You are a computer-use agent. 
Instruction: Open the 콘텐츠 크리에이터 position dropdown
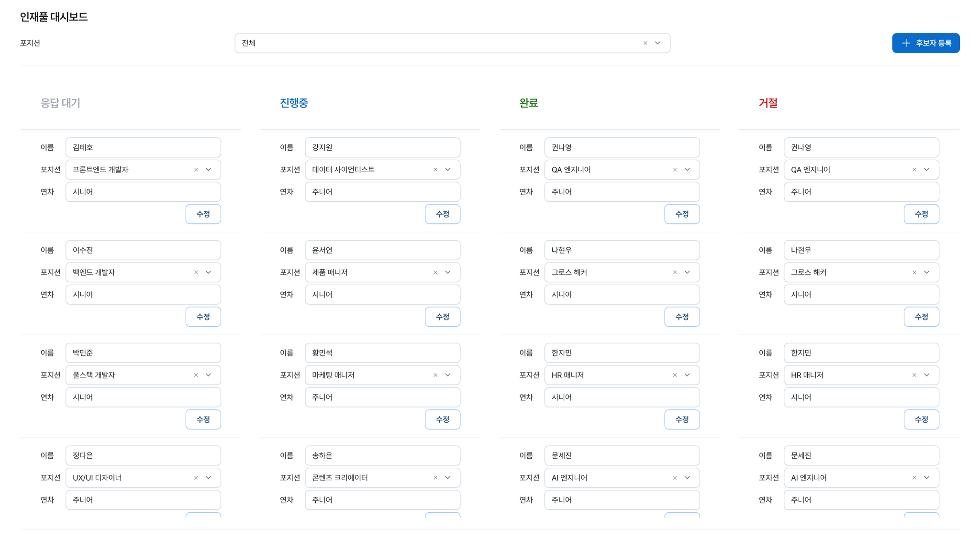pos(448,478)
